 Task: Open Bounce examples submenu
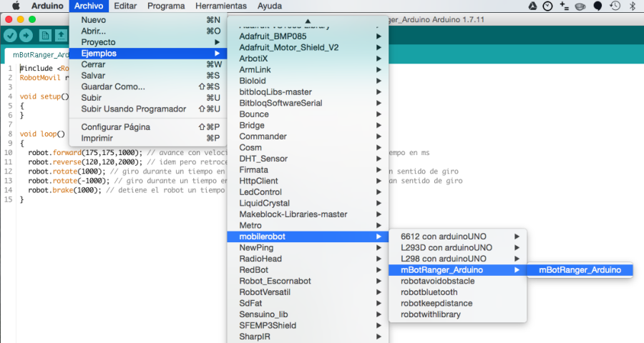pyautogui.click(x=308, y=114)
